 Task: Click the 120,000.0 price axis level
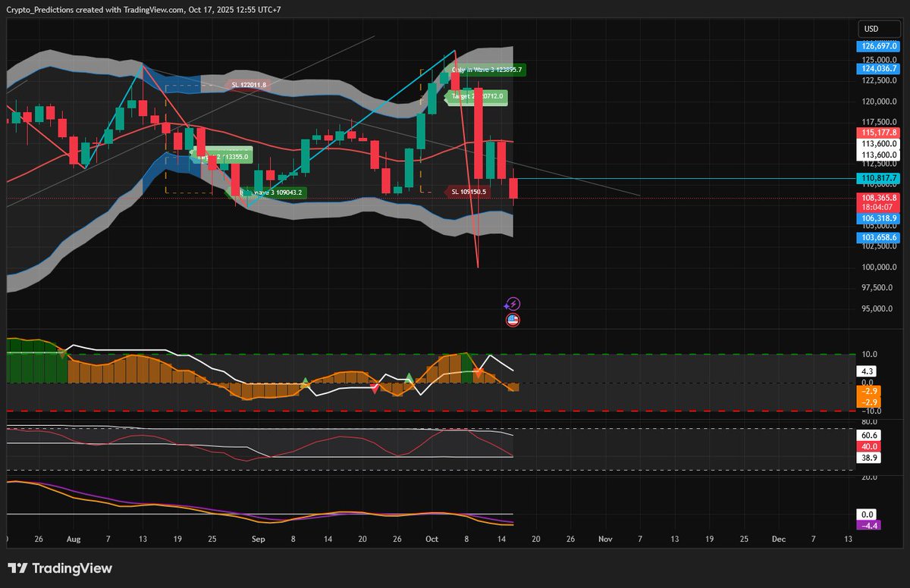coord(880,102)
